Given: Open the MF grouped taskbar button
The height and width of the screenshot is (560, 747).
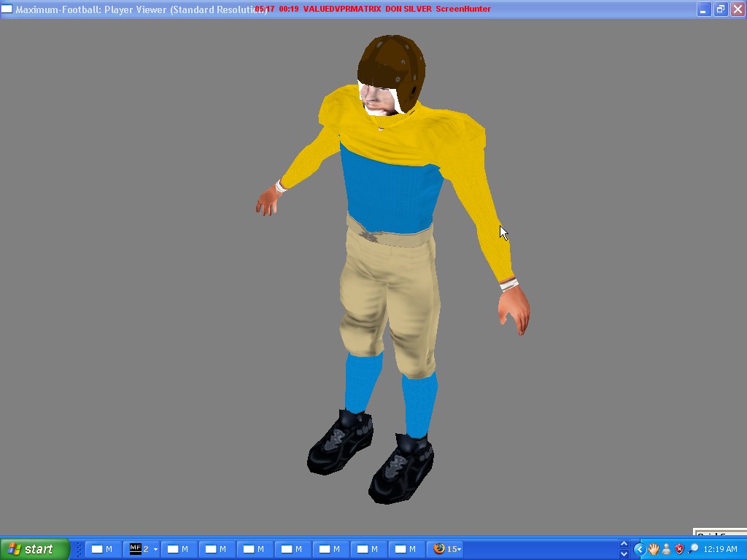Looking at the screenshot, I should (142, 549).
